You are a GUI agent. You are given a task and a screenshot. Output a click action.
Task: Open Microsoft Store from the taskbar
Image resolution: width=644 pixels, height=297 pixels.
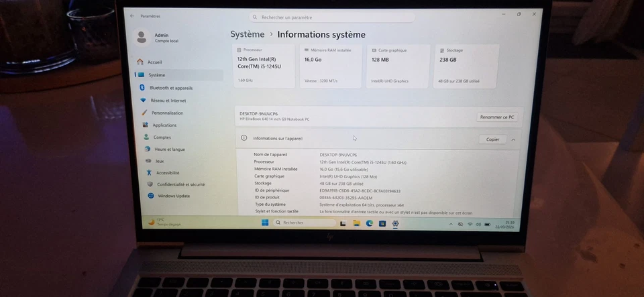[382, 223]
